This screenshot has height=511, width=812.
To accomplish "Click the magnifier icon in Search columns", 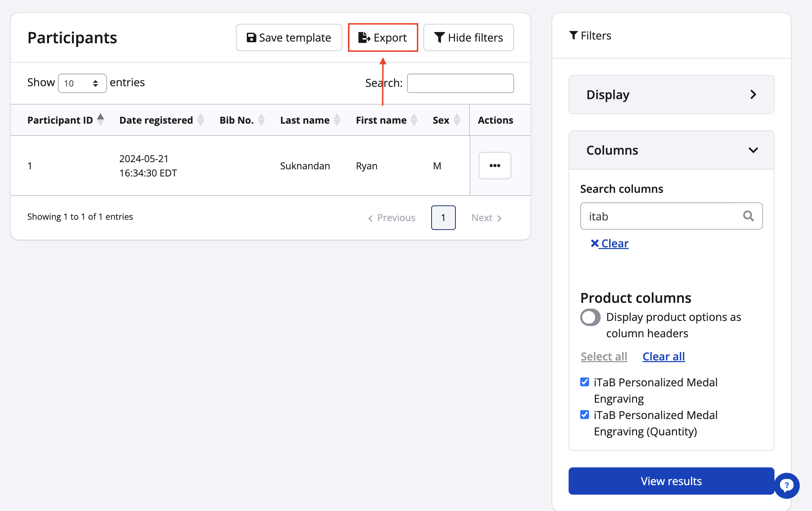I will coord(748,216).
